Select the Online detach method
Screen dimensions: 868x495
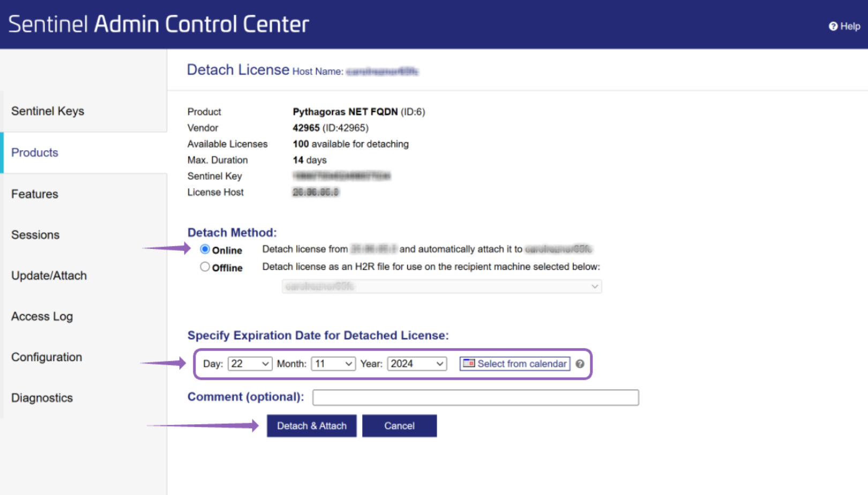(x=205, y=249)
